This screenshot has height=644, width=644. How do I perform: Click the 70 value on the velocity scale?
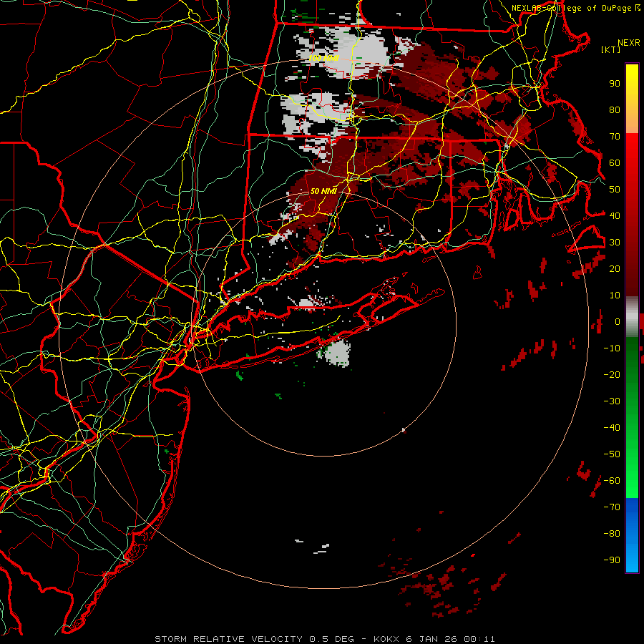pos(615,137)
